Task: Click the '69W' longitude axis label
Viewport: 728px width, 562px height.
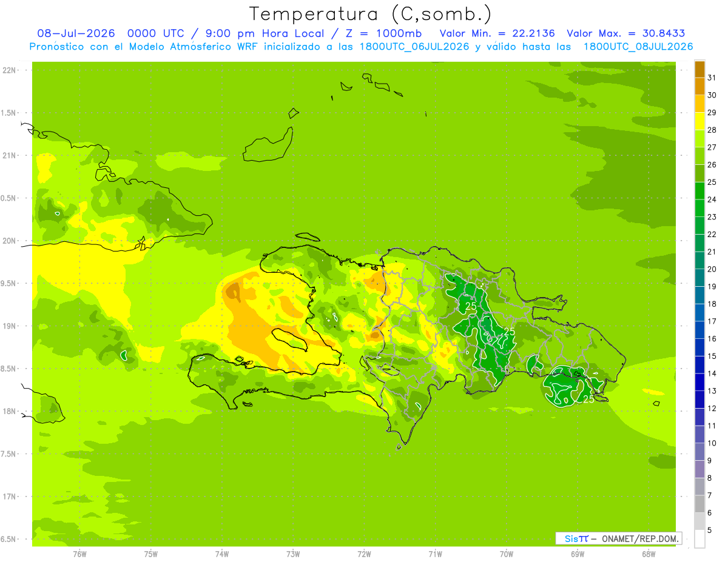Action: coord(578,554)
